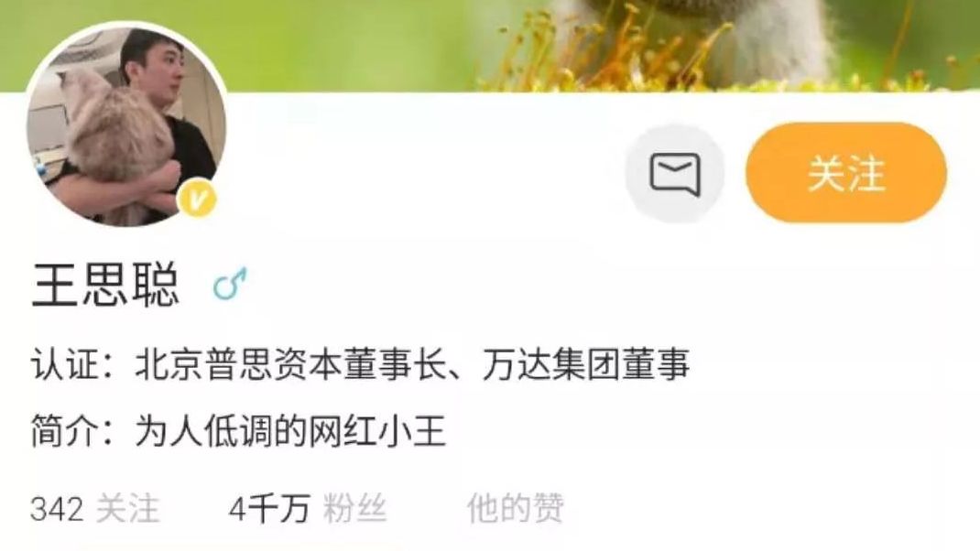Tap the green profile cover banner image
The image size is (980, 551).
[x=490, y=45]
